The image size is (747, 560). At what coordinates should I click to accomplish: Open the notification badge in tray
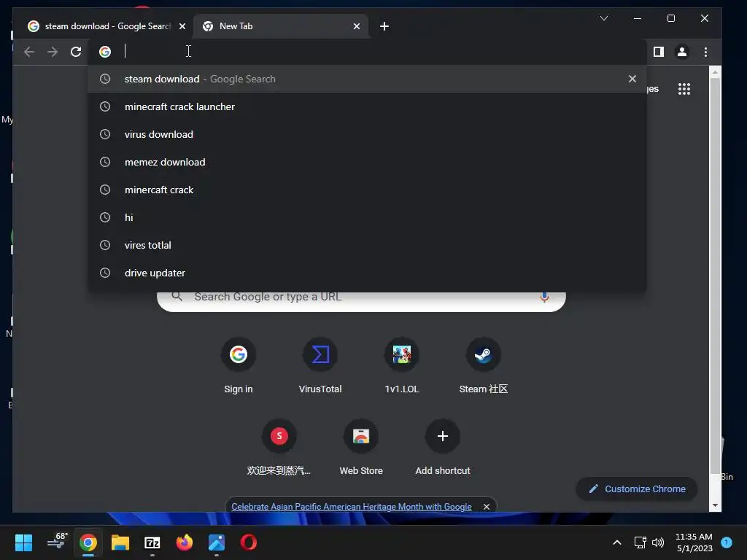point(726,542)
